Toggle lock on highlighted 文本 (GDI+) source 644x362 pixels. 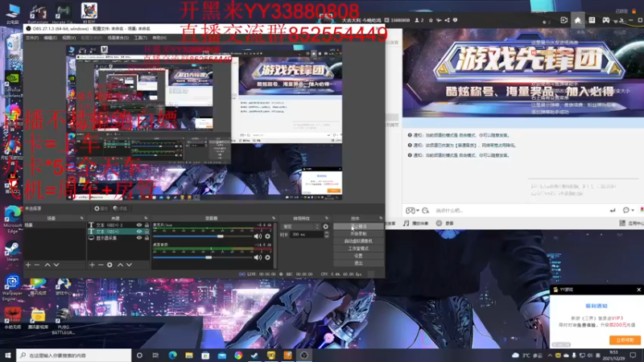tap(147, 232)
